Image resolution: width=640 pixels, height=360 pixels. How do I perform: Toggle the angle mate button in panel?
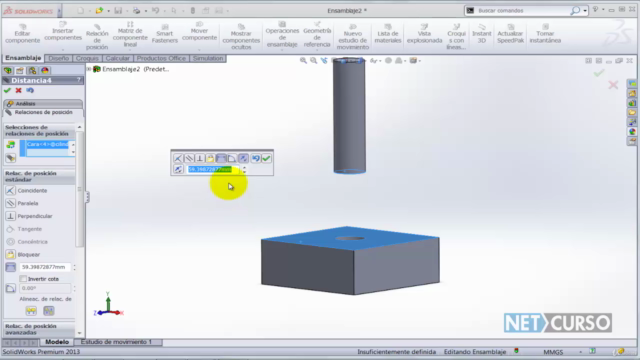click(11, 288)
